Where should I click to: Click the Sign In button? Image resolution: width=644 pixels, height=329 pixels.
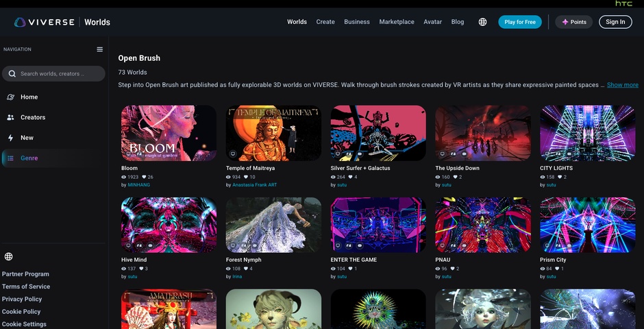(x=615, y=22)
